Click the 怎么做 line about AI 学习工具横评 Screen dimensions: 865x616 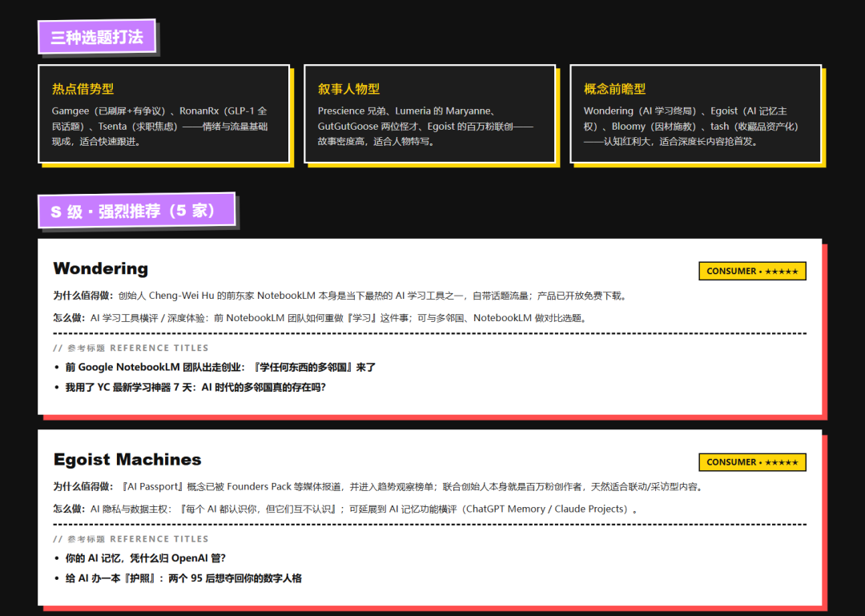pyautogui.click(x=320, y=318)
